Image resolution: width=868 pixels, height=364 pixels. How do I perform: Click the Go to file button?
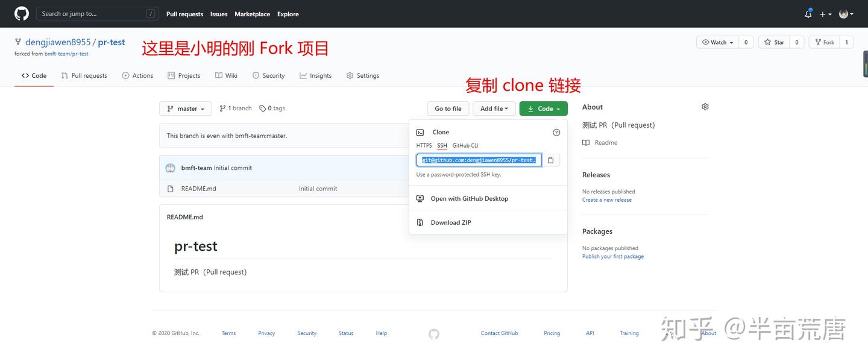(448, 108)
